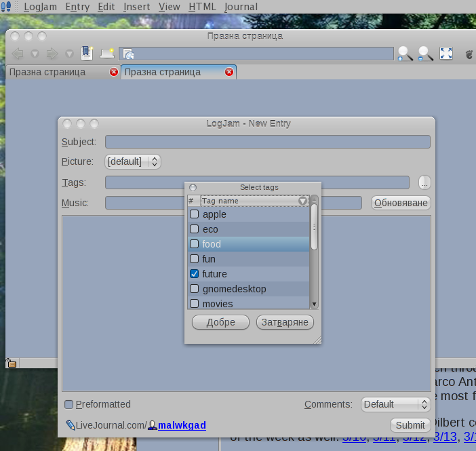This screenshot has width=476, height=451.
Task: Click the pencil icon beside LiveJournal.com
Action: coord(71,425)
